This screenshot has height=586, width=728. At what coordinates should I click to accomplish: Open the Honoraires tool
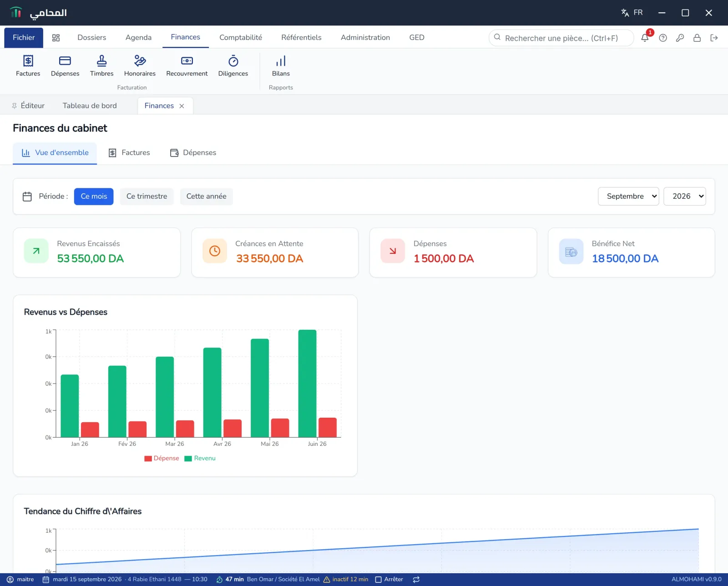140,66
